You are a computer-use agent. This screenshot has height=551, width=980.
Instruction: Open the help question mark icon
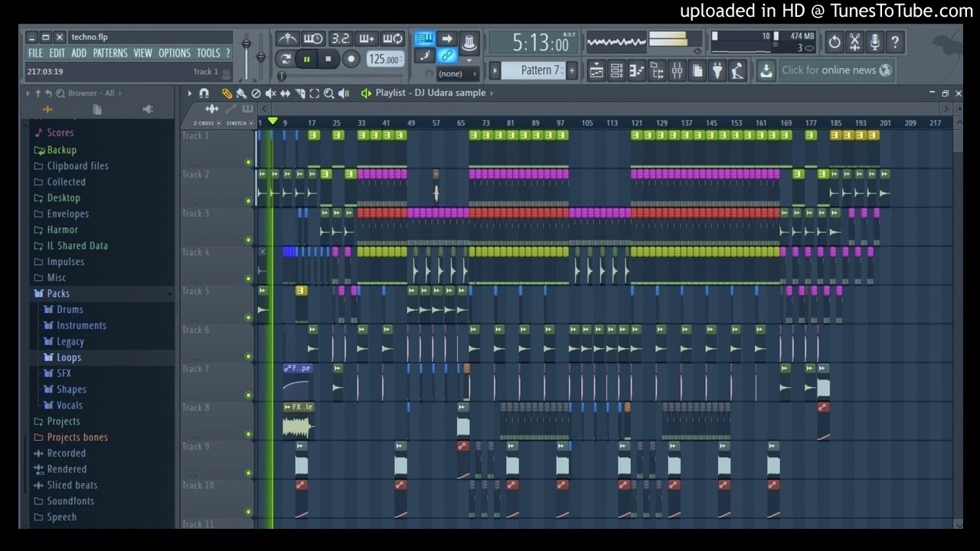click(x=894, y=42)
